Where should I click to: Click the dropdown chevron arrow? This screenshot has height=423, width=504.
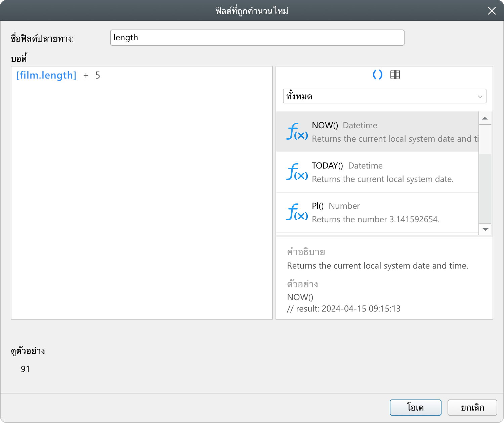point(480,97)
